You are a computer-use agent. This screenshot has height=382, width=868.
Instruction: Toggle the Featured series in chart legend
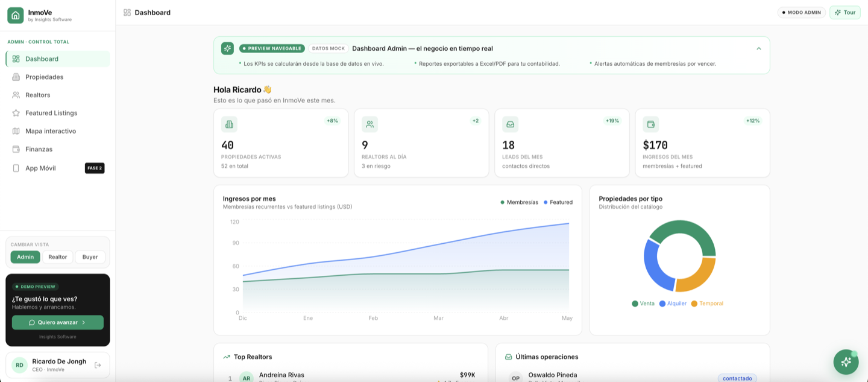(x=558, y=202)
